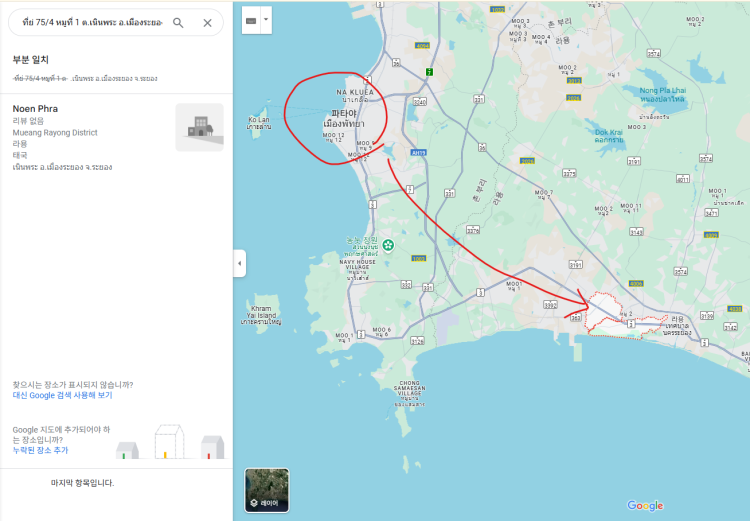
Task: Click the 3143 road shield
Action: click(636, 232)
